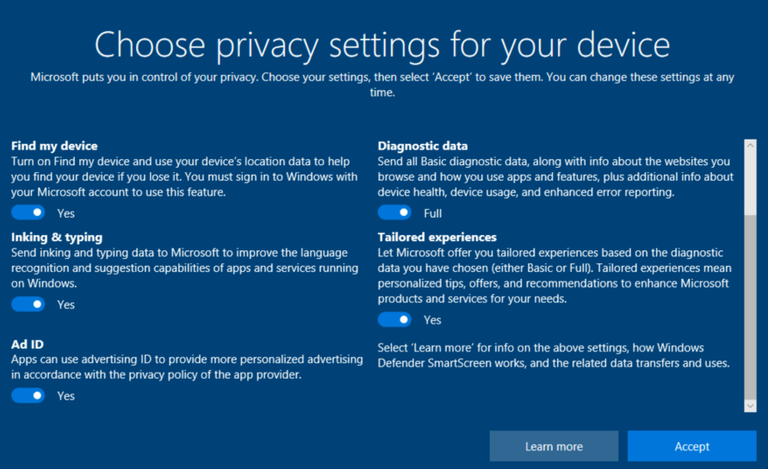Click the Yes label under Tailored experiences
This screenshot has height=469, width=768.
click(x=432, y=320)
